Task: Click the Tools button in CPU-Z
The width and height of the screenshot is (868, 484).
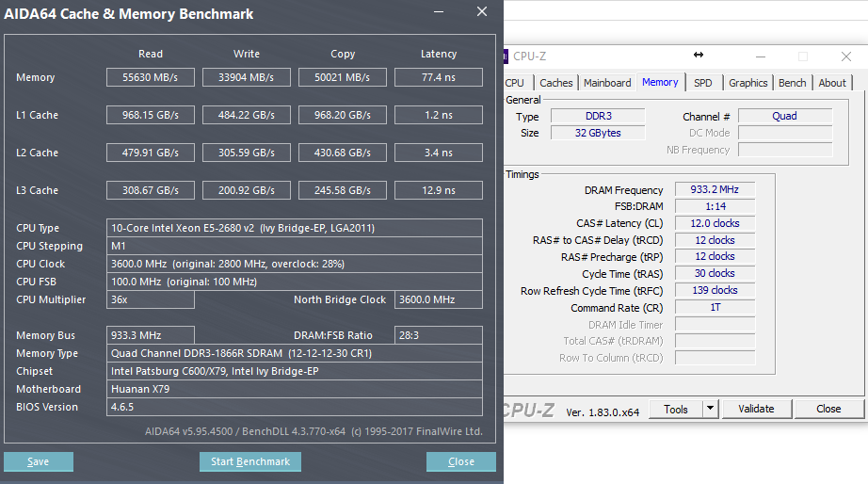Action: pyautogui.click(x=676, y=410)
